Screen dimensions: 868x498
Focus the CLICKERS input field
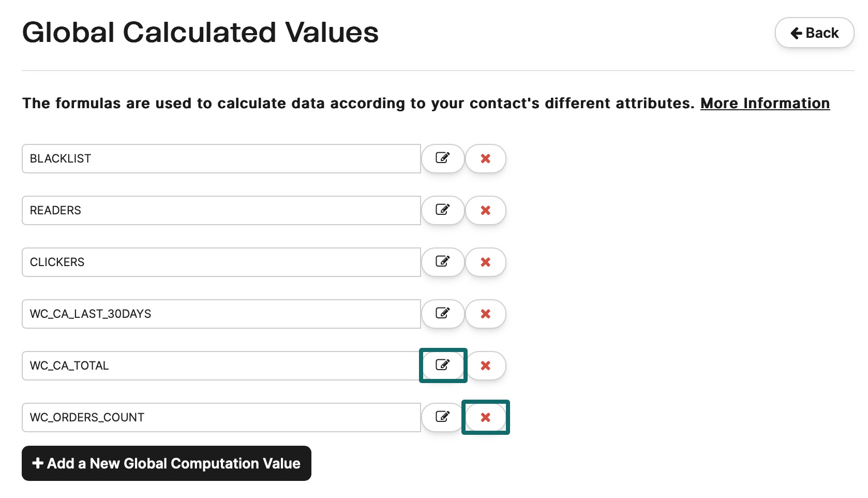[221, 262]
